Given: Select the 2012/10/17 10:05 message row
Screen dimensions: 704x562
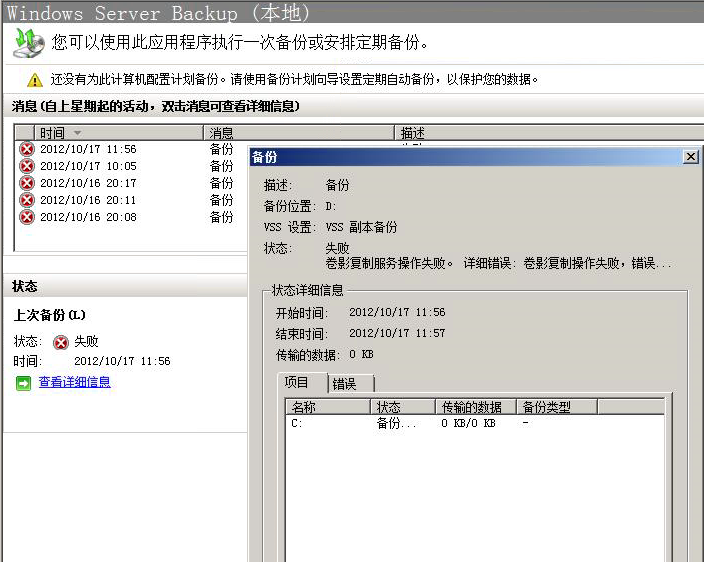Looking at the screenshot, I should (130, 166).
